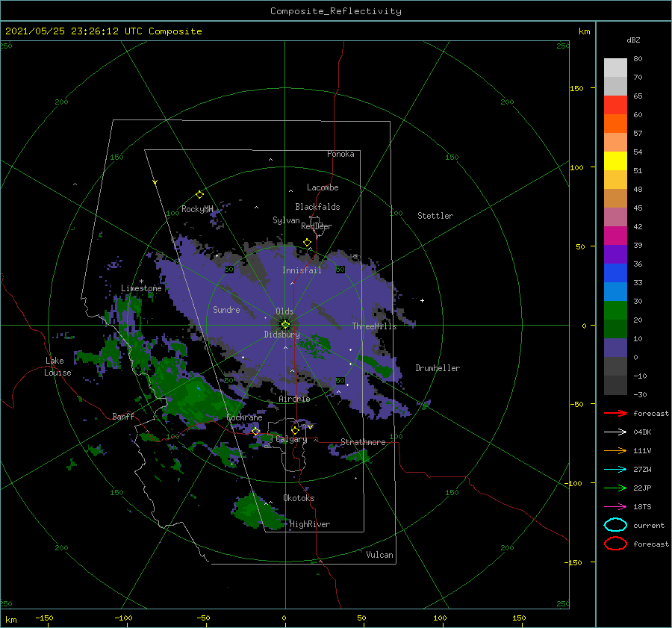The height and width of the screenshot is (628, 672).
Task: Click the Limestone label
Action: 141,288
